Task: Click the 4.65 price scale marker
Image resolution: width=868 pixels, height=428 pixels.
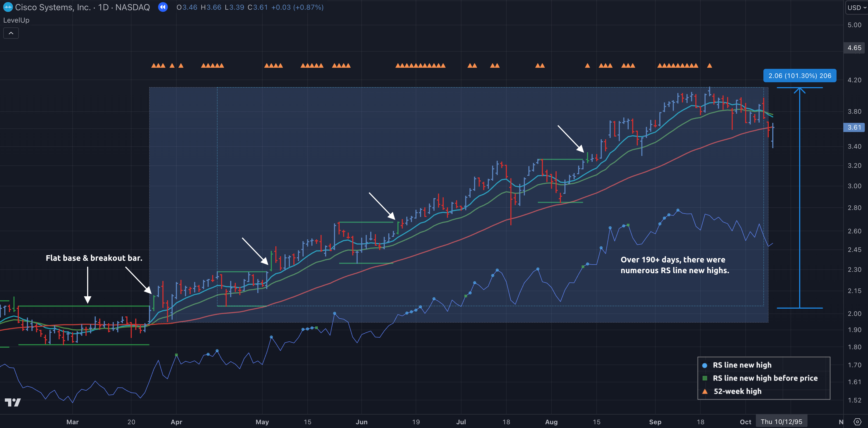Action: click(854, 48)
